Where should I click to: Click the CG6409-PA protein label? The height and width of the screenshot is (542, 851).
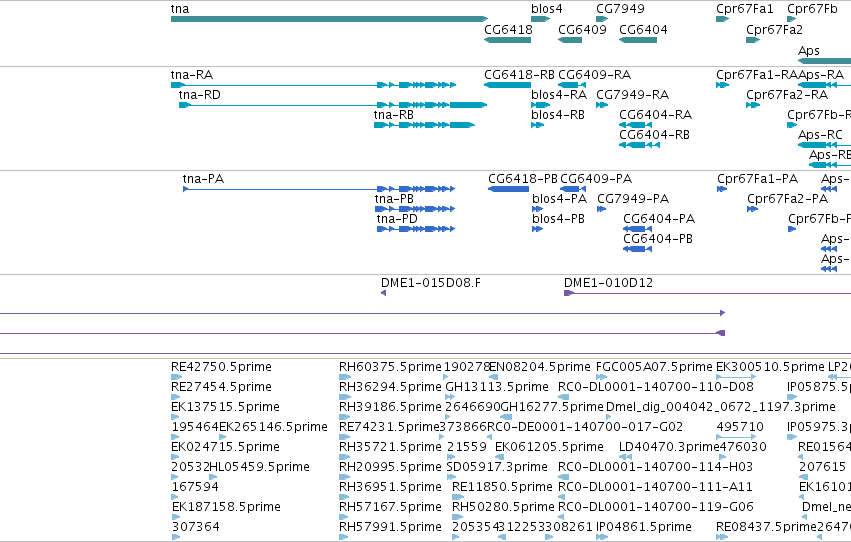point(596,179)
